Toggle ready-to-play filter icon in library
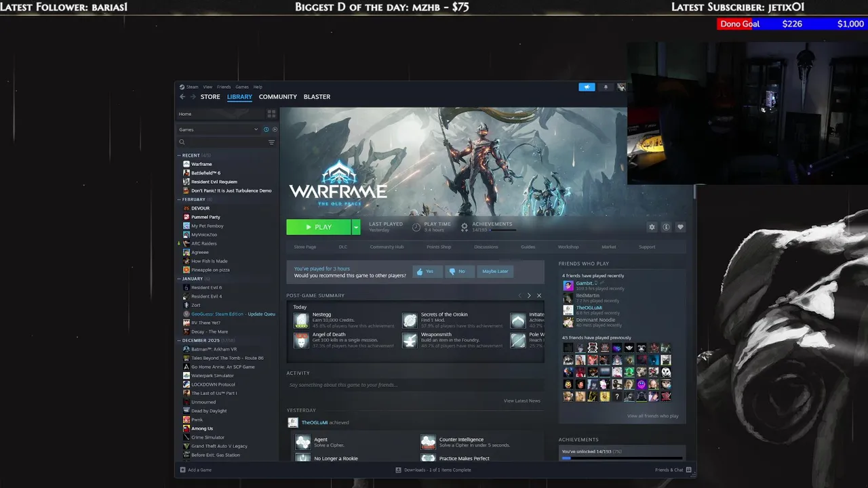 point(274,129)
